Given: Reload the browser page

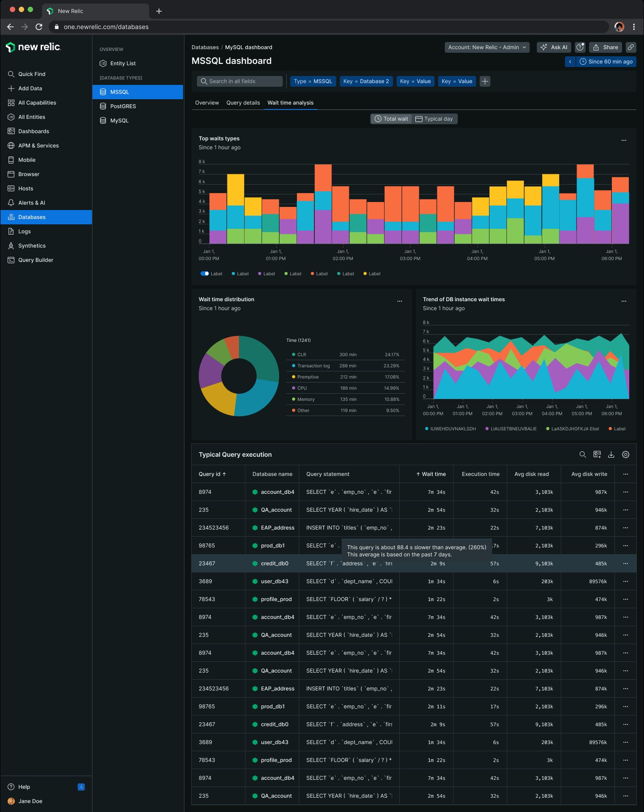Looking at the screenshot, I should coord(39,27).
